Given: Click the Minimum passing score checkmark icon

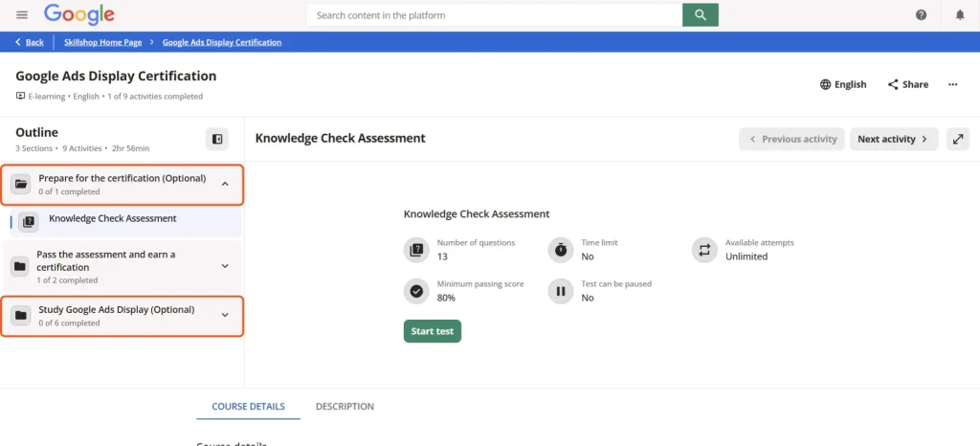Looking at the screenshot, I should [416, 291].
